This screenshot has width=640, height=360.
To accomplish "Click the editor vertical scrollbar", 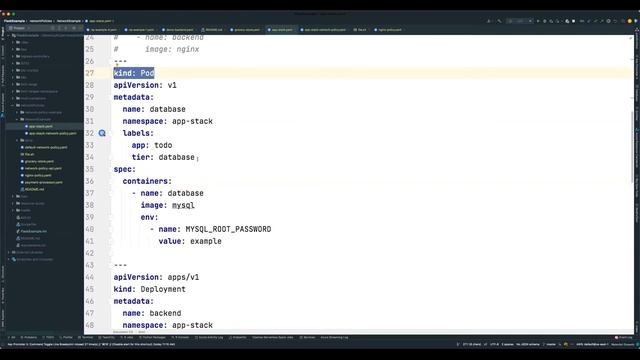I will point(632,147).
